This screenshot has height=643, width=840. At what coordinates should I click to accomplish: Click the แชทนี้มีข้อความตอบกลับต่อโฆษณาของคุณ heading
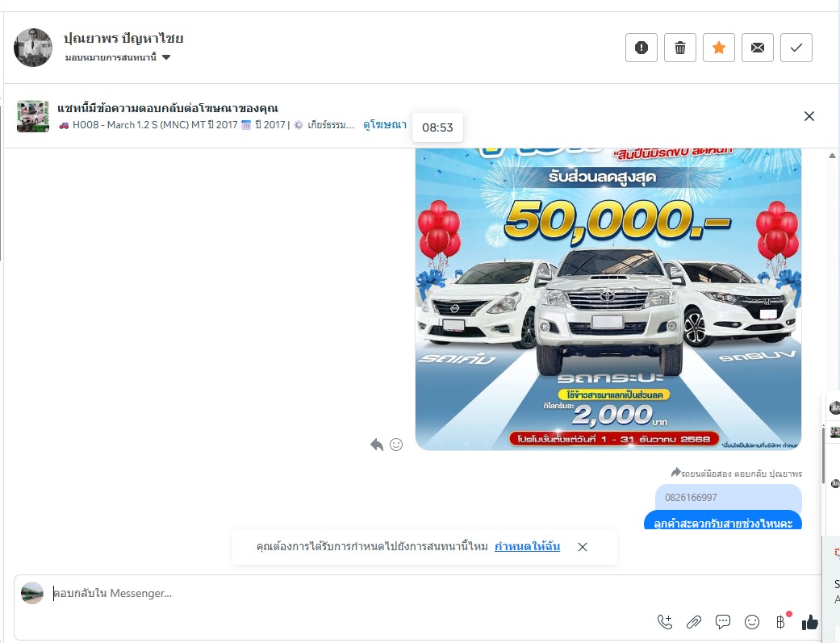[x=168, y=108]
